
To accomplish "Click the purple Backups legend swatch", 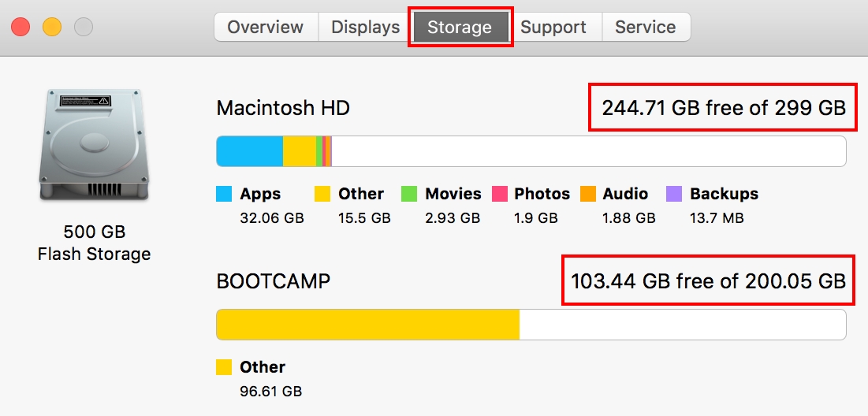I will pos(674,194).
